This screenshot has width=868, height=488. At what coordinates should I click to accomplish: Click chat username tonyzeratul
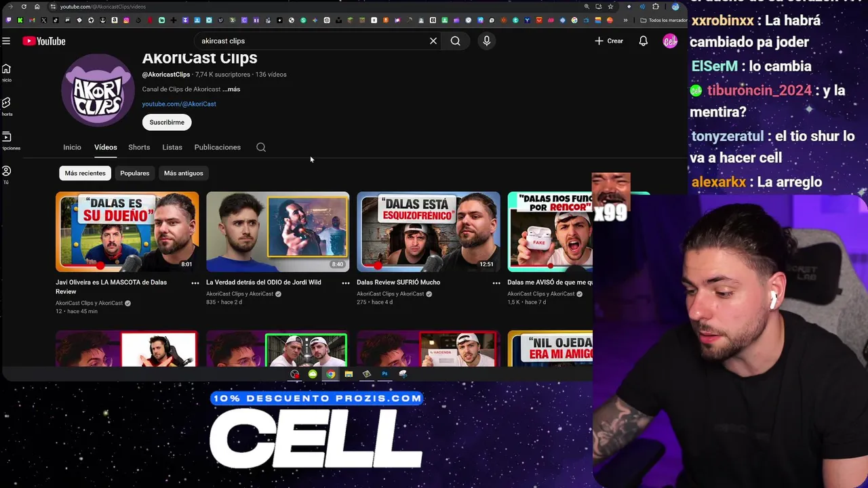pyautogui.click(x=727, y=137)
